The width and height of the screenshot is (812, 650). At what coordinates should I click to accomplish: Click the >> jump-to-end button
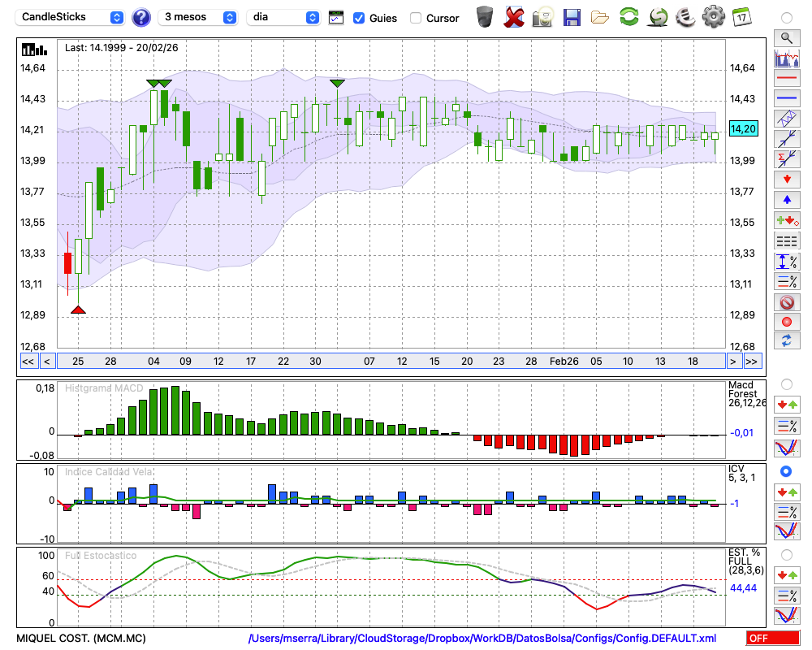[x=752, y=361]
